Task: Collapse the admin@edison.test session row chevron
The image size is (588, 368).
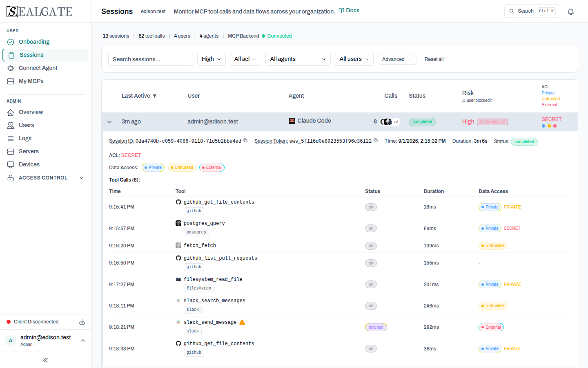Action: pos(109,122)
